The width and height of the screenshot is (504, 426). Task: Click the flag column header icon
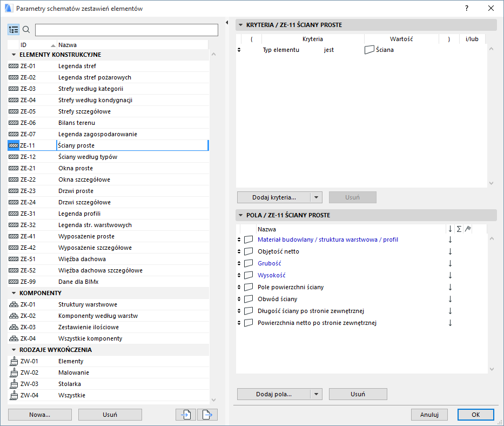(x=468, y=229)
